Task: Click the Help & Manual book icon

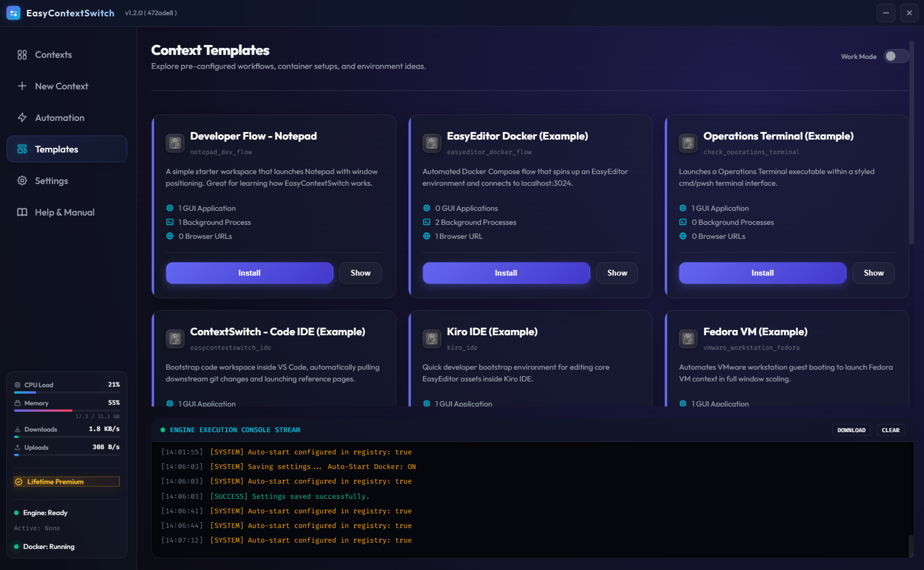Action: point(22,212)
